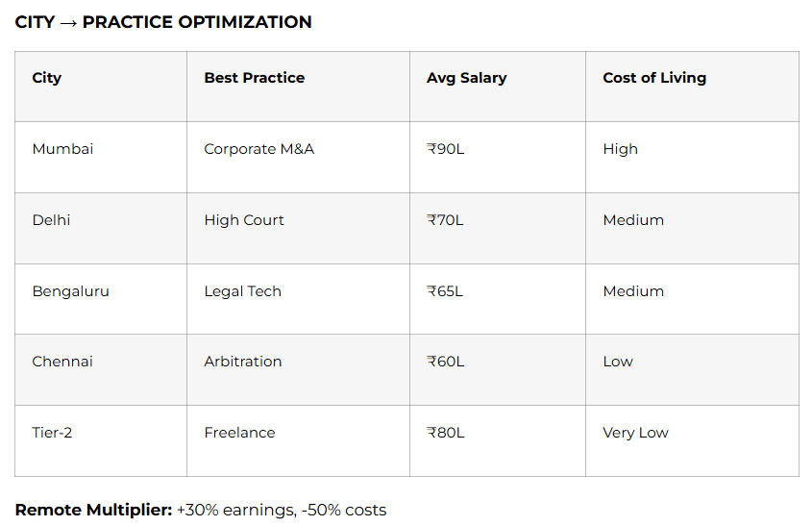The image size is (812, 526).
Task: Select the Bengaluru city cell
Action: (x=70, y=291)
